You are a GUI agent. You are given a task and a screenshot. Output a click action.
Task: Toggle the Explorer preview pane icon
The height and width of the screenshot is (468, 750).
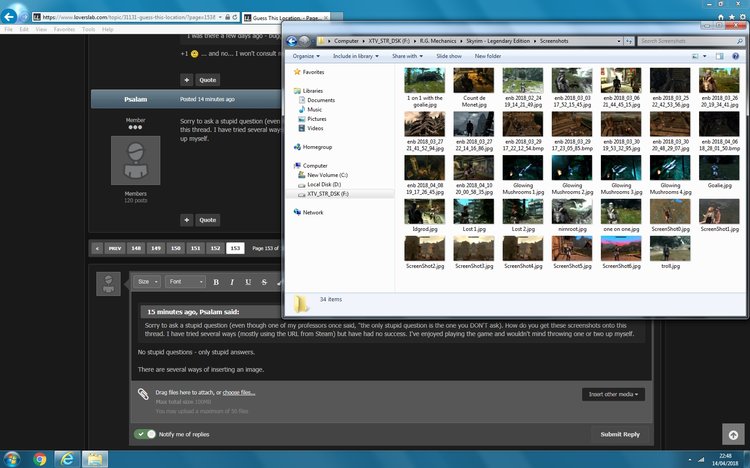pyautogui.click(x=719, y=56)
